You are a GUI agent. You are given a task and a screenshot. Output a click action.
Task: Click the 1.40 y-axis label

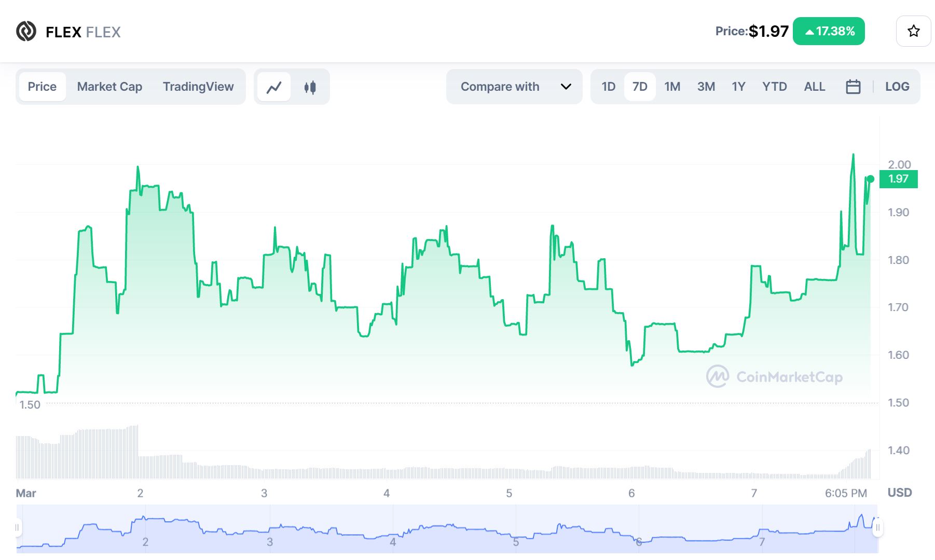click(x=899, y=450)
